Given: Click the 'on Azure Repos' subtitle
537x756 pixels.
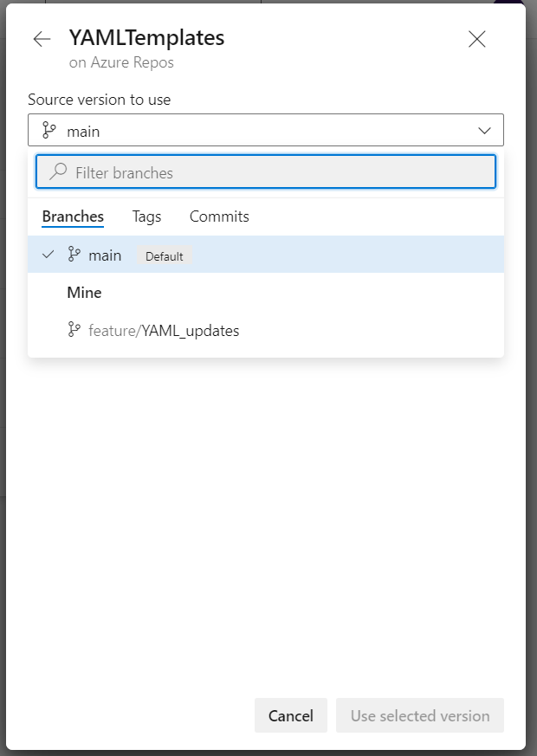Looking at the screenshot, I should pyautogui.click(x=121, y=62).
